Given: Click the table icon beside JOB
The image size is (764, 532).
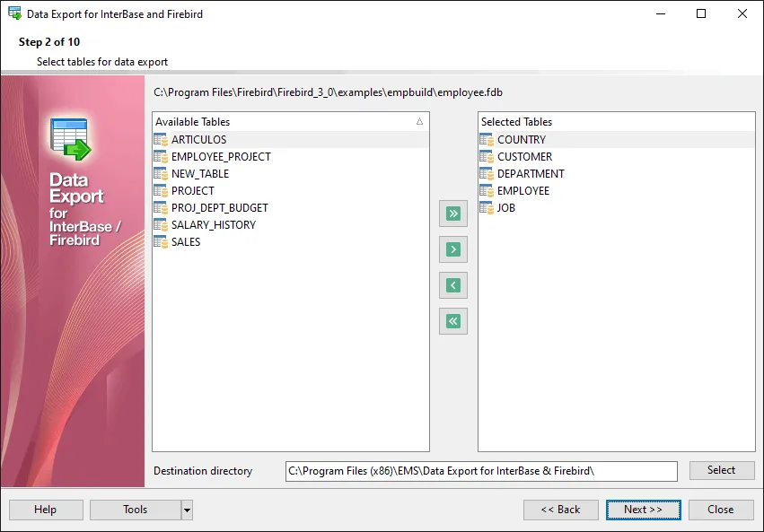Looking at the screenshot, I should pos(487,208).
